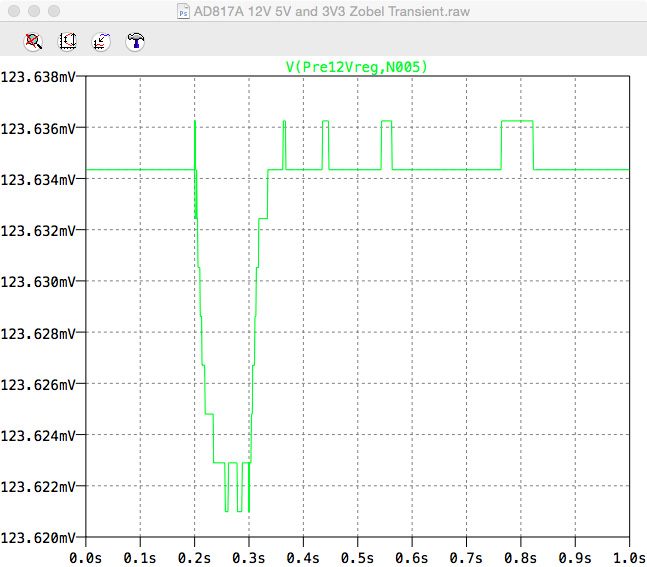Viewport: 647px width, 567px height.
Task: Click the 0.2s time axis label
Action: pos(194,558)
